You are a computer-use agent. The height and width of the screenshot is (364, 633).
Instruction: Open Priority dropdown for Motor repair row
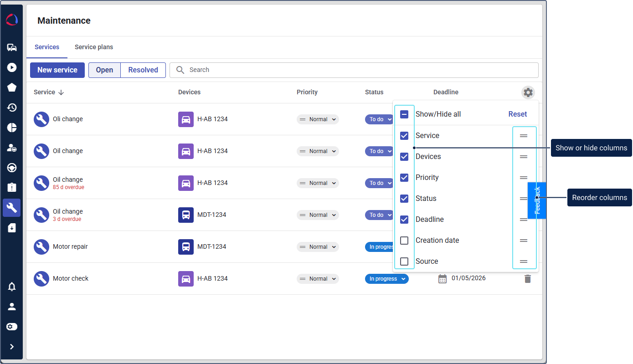(318, 247)
